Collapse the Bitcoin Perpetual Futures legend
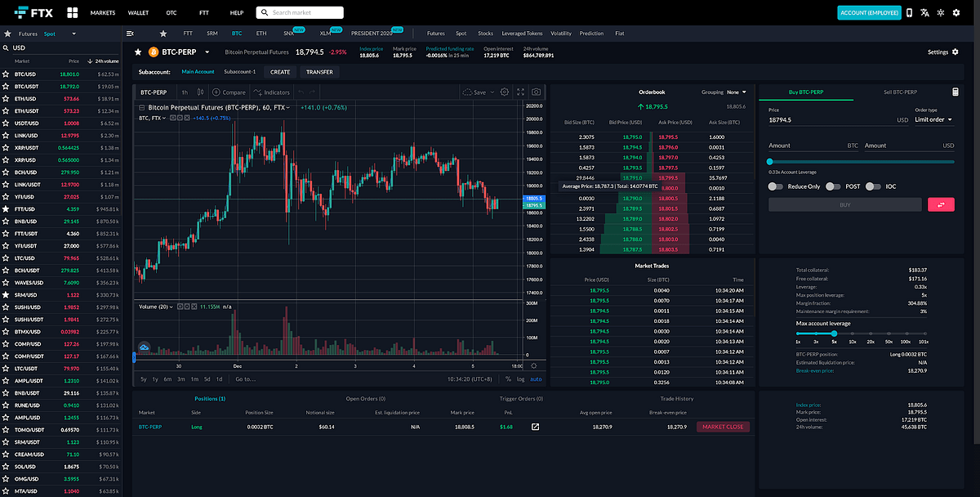The height and width of the screenshot is (497, 980). [x=141, y=107]
